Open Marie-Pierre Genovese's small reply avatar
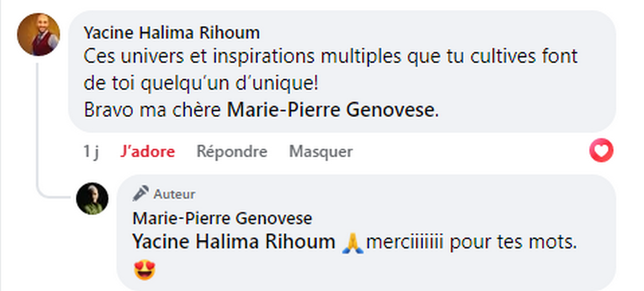 (x=92, y=199)
